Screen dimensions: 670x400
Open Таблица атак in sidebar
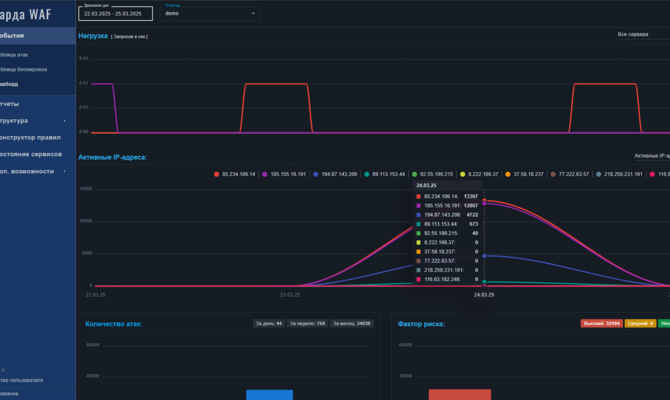pos(14,55)
